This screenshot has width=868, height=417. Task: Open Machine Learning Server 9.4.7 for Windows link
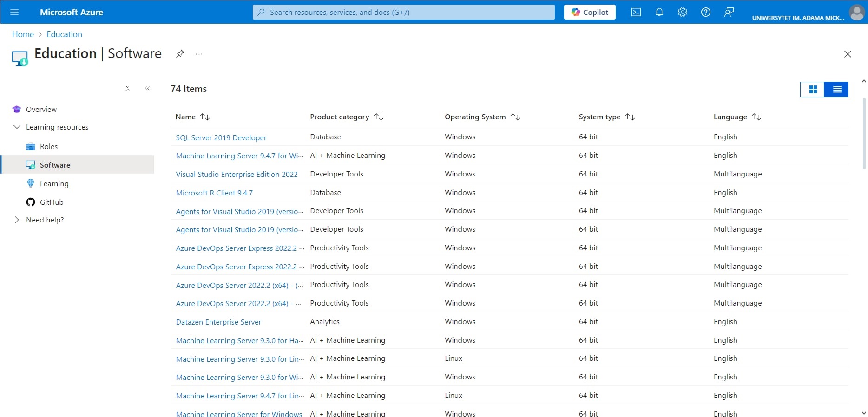click(x=240, y=156)
